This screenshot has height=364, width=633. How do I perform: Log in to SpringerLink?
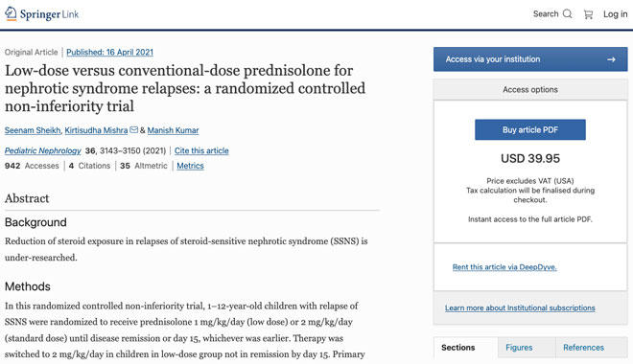coord(615,14)
